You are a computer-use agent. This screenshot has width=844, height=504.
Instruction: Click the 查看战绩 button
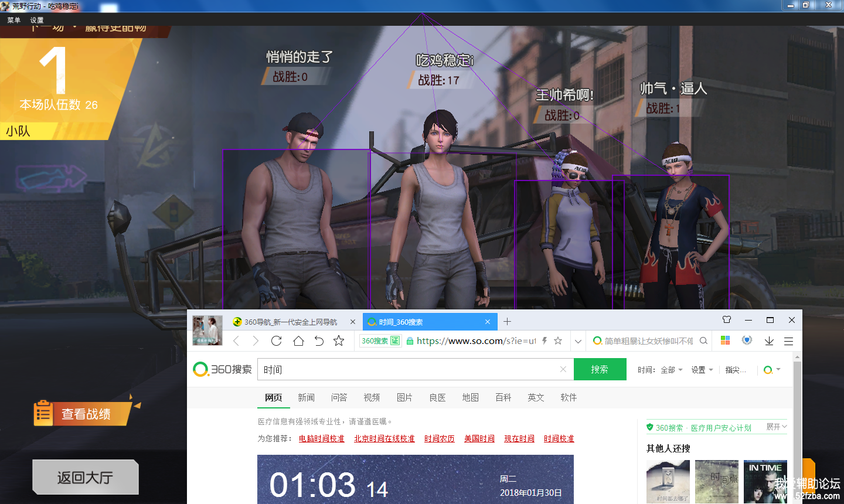pos(85,414)
